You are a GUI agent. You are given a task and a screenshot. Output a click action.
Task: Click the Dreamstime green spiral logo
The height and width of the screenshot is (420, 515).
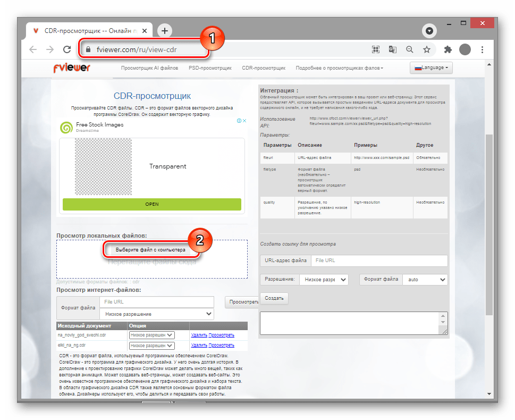[x=66, y=127]
